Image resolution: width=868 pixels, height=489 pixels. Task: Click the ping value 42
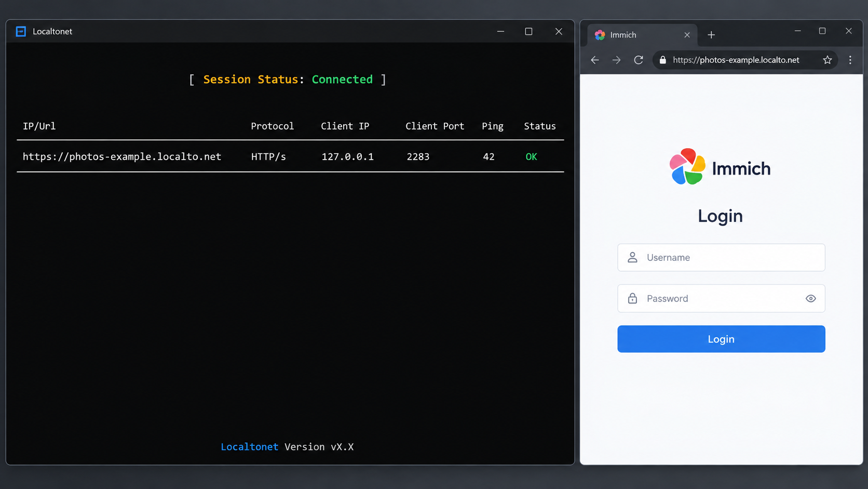coord(489,156)
